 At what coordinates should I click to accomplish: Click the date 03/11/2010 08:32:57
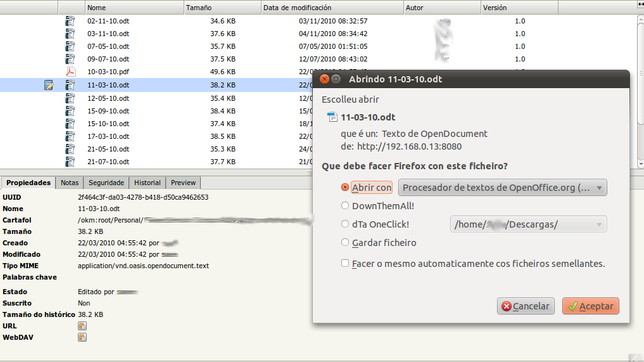coord(333,21)
